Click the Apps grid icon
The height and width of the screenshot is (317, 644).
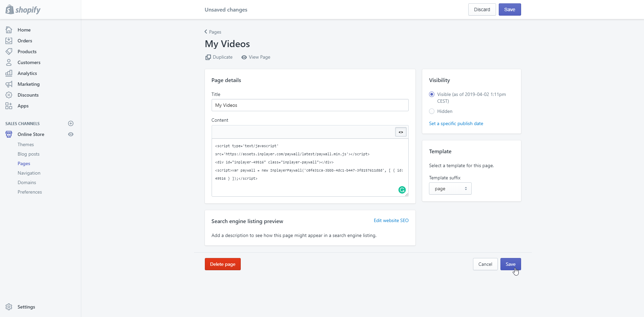pyautogui.click(x=9, y=106)
